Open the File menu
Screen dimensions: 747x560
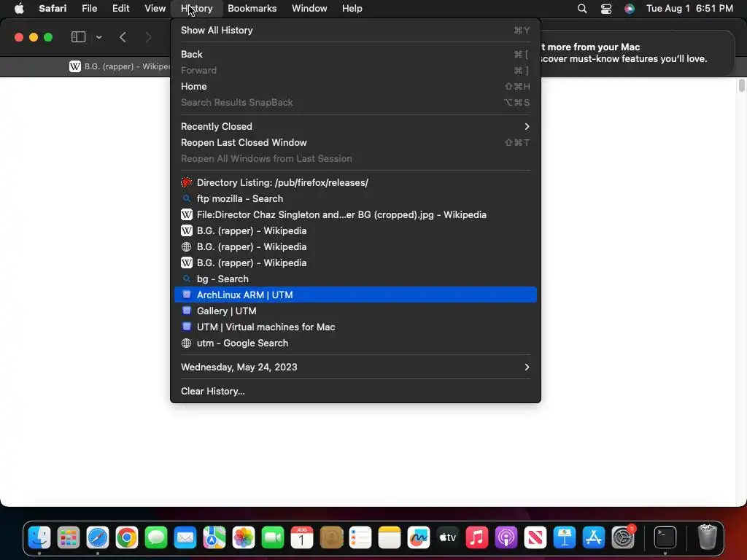(x=89, y=9)
